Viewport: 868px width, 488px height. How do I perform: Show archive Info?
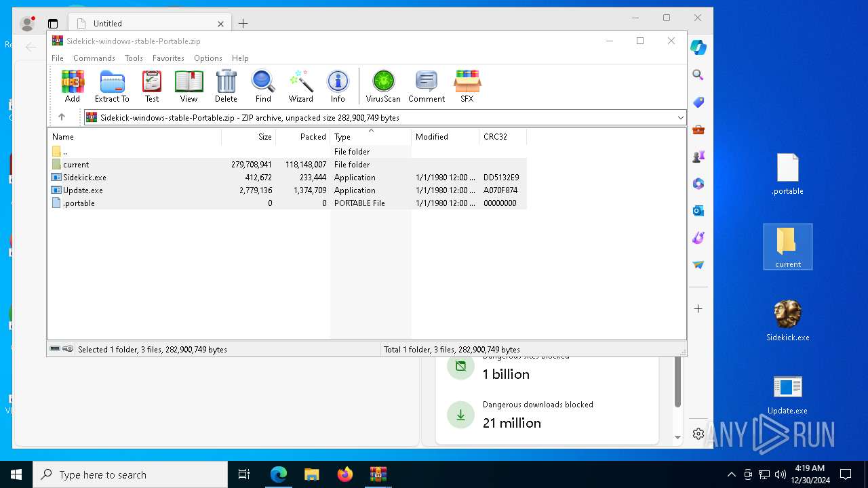[x=338, y=86]
